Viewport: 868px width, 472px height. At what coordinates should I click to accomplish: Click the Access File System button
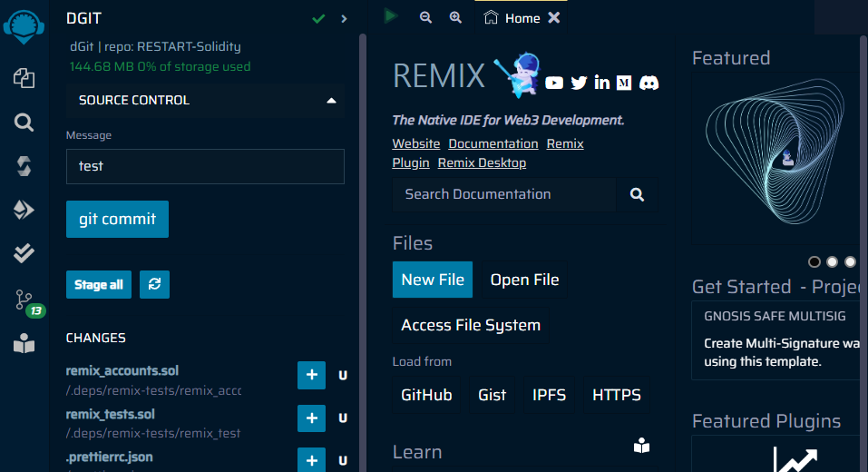click(x=471, y=325)
